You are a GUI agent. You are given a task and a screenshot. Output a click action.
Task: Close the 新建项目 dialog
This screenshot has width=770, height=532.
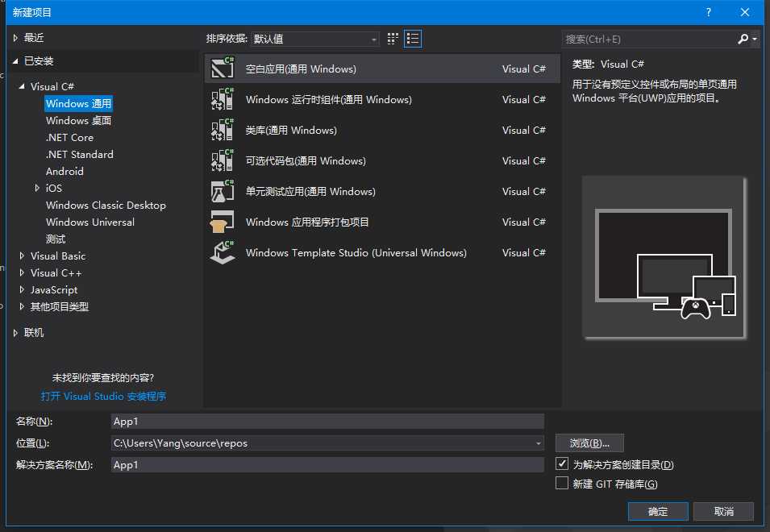click(x=744, y=12)
